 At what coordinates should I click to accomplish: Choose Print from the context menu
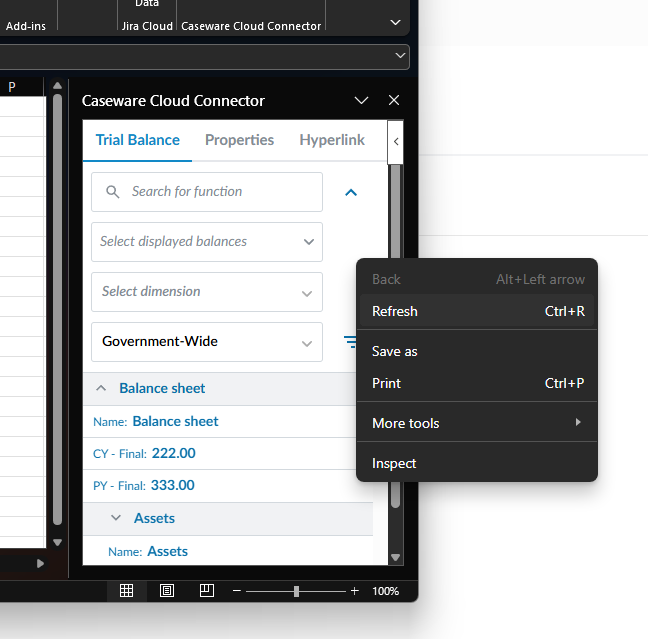pos(477,383)
